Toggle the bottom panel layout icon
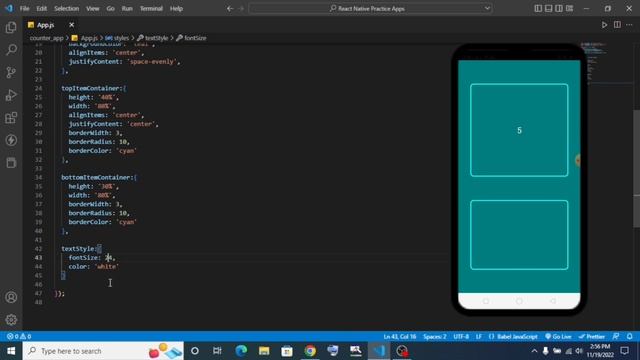640x360 pixels. click(x=549, y=9)
